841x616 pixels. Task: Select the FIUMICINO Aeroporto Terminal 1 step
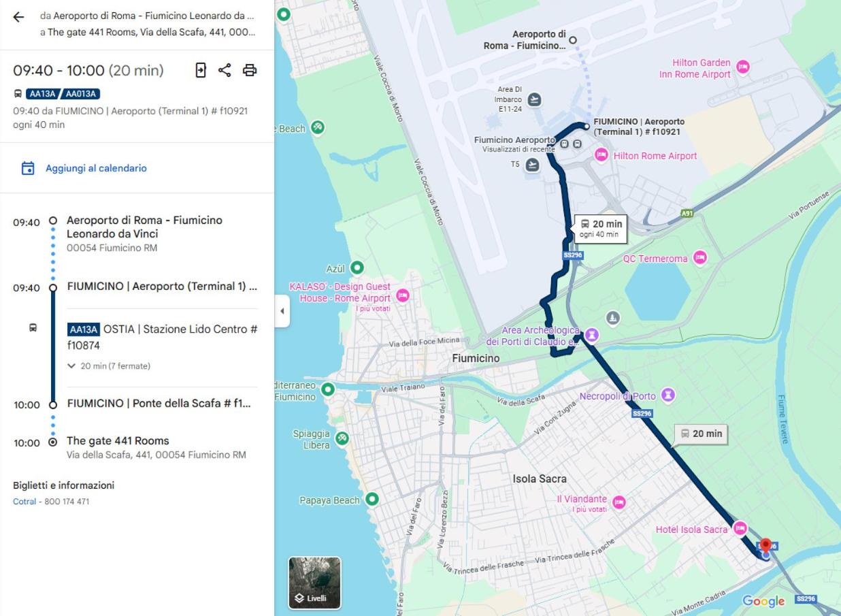pyautogui.click(x=162, y=287)
